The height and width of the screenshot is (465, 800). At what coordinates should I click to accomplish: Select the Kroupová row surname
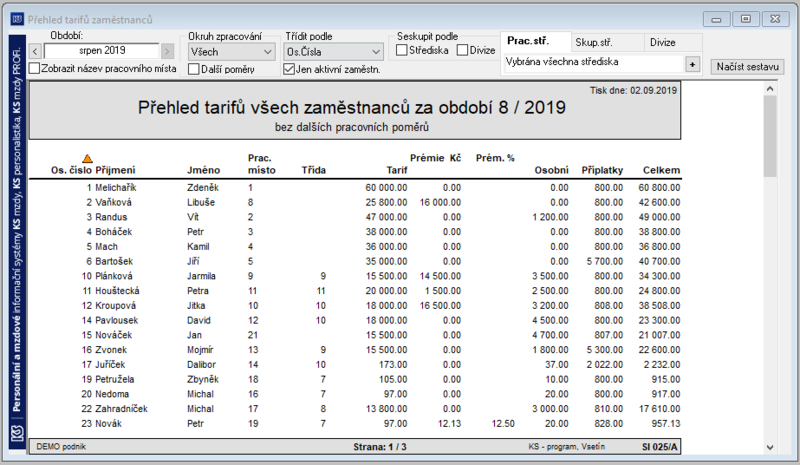(115, 306)
